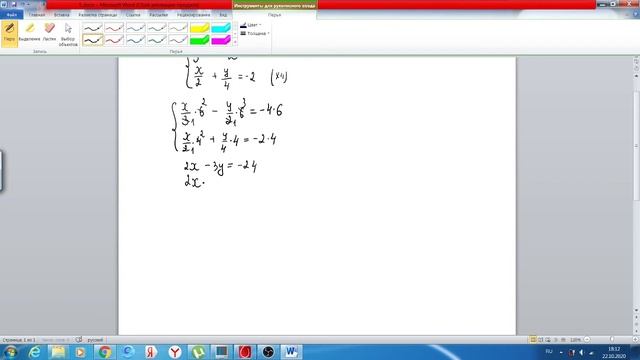Open spelling check icon in status bar

click(79, 340)
